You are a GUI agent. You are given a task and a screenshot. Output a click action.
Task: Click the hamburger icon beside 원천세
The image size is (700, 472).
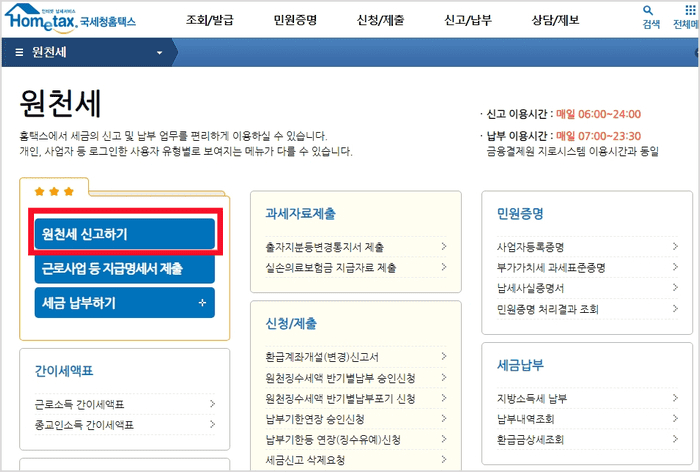pos(19,52)
